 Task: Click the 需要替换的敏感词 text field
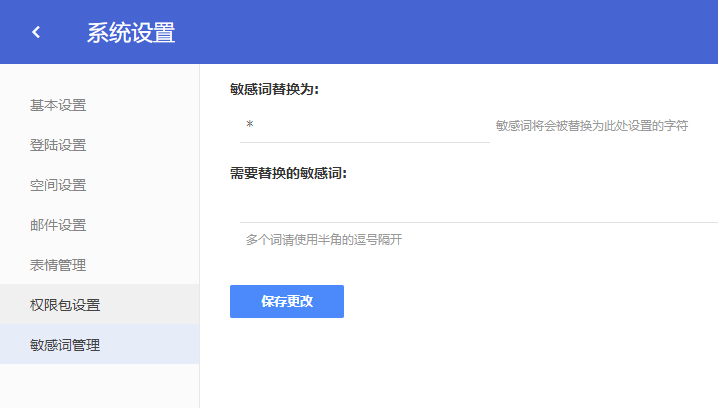[x=478, y=207]
